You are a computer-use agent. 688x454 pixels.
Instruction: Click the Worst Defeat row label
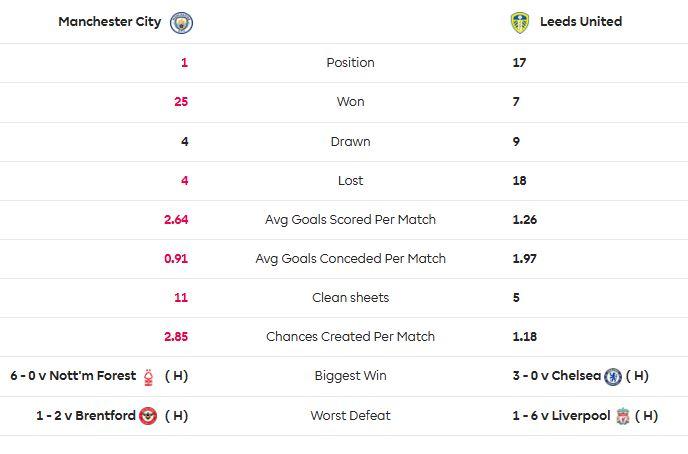(350, 416)
